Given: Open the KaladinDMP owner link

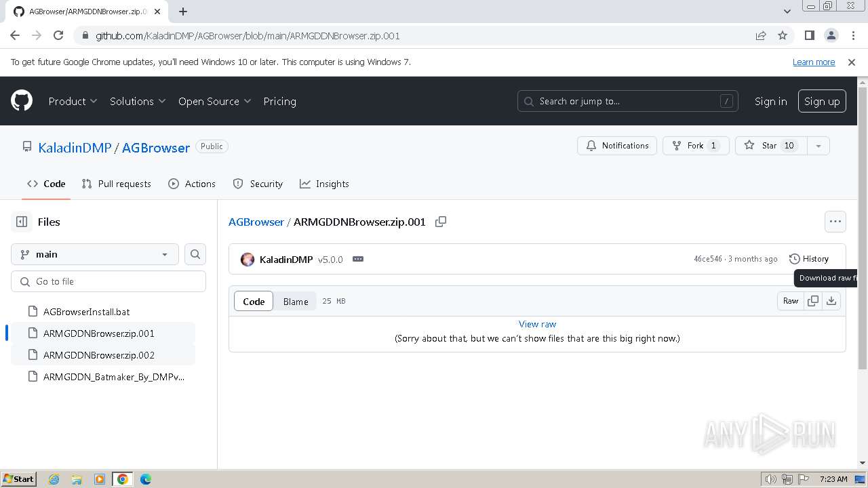Looking at the screenshot, I should click(x=75, y=148).
